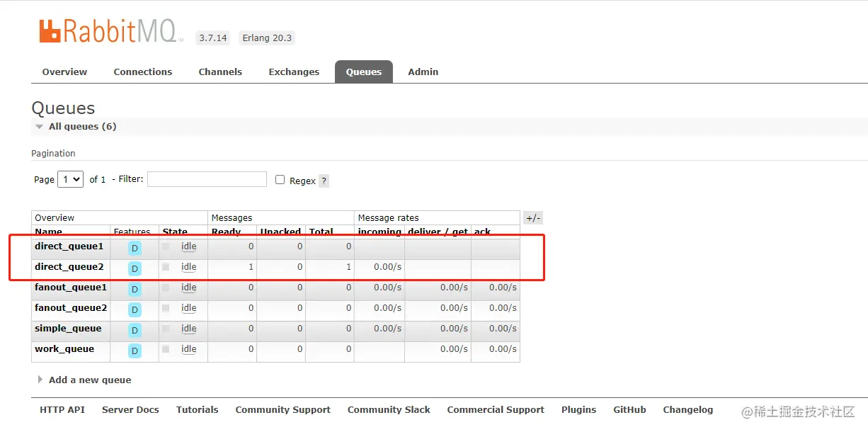Open the fanout_queue1 queue details
The height and width of the screenshot is (432, 868).
[71, 288]
